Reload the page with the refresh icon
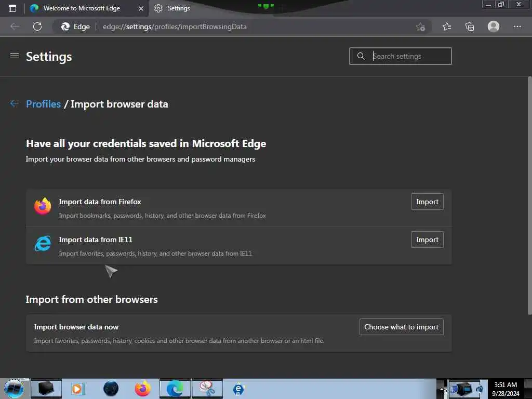Screen dimensions: 532x399 37,26
